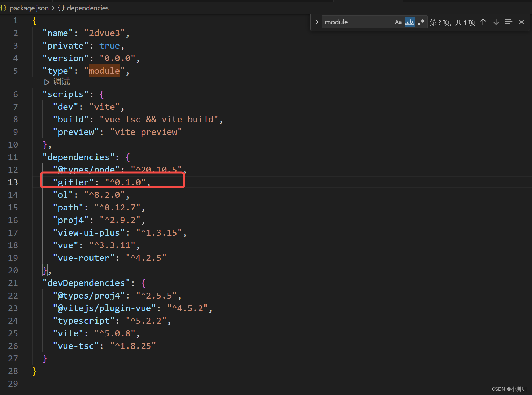Click the "vite preview" value

[x=146, y=132]
